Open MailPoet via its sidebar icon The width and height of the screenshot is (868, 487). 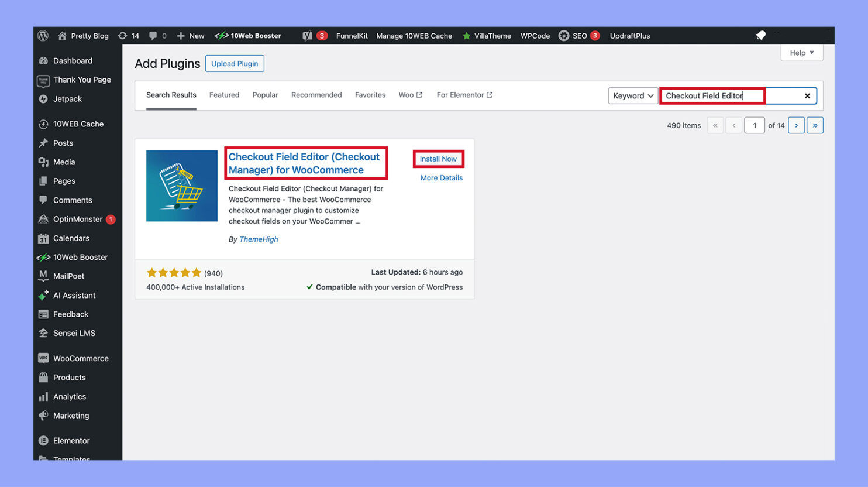[x=43, y=276]
